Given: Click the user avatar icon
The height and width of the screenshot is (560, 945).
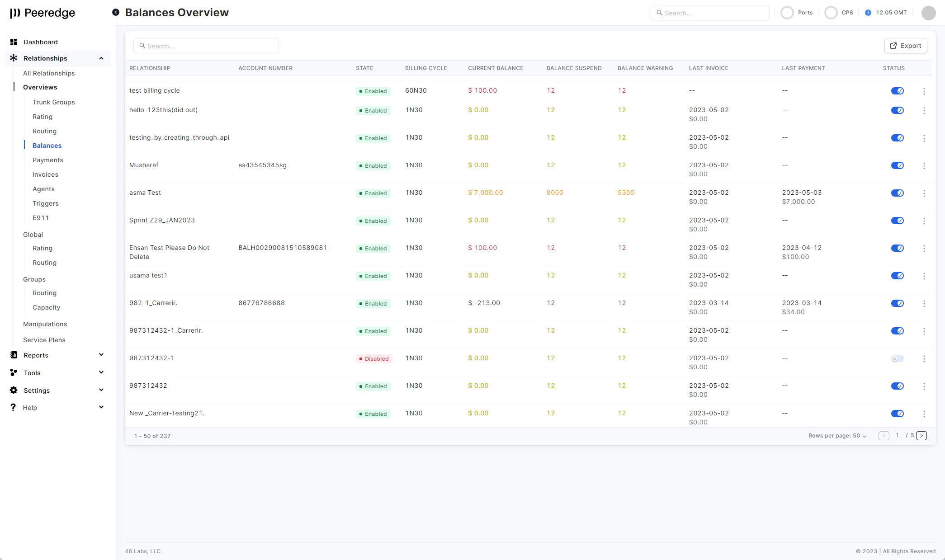Looking at the screenshot, I should [928, 13].
